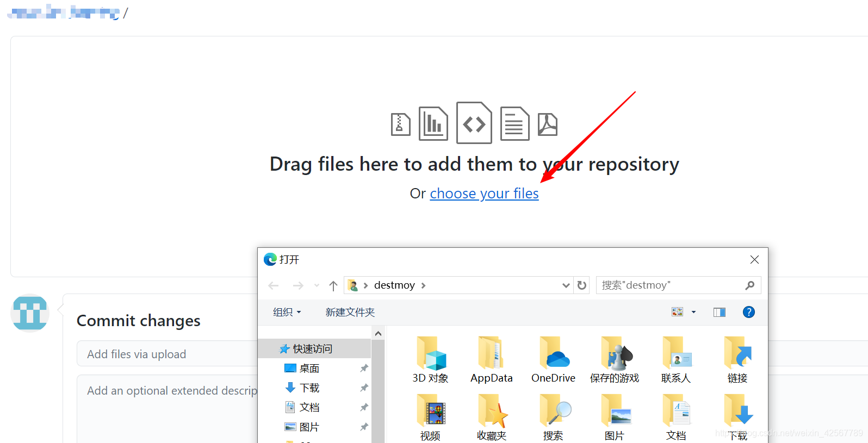The height and width of the screenshot is (443, 868).
Task: Go up one folder level
Action: click(x=333, y=285)
